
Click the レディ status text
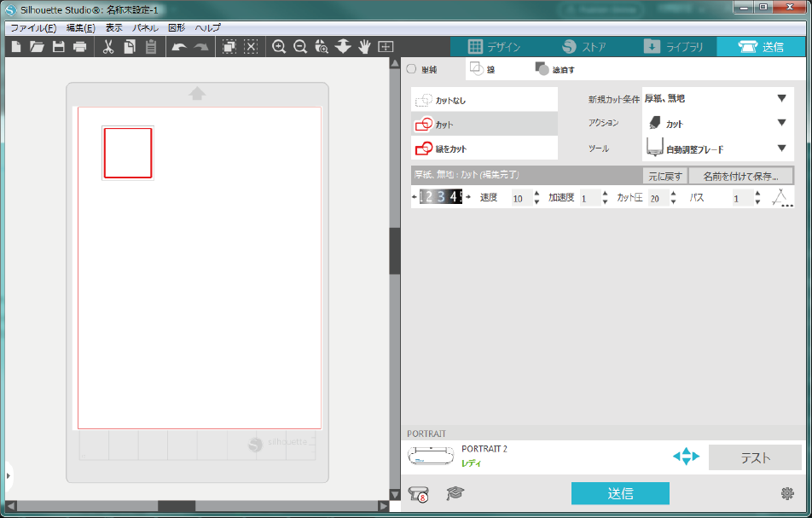pos(471,463)
